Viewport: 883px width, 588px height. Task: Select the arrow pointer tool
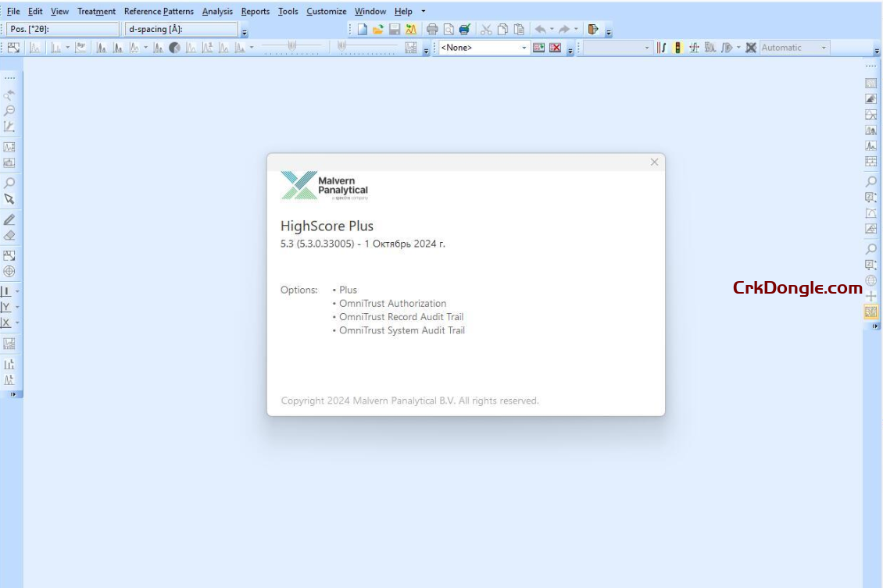[9, 199]
